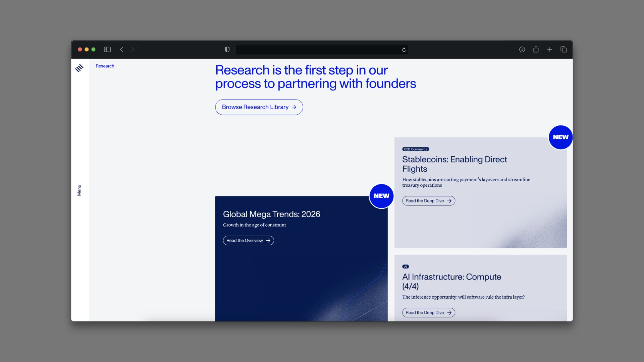
Task: Click 'Growth in the age of constraint' subtitle
Action: [x=255, y=225]
